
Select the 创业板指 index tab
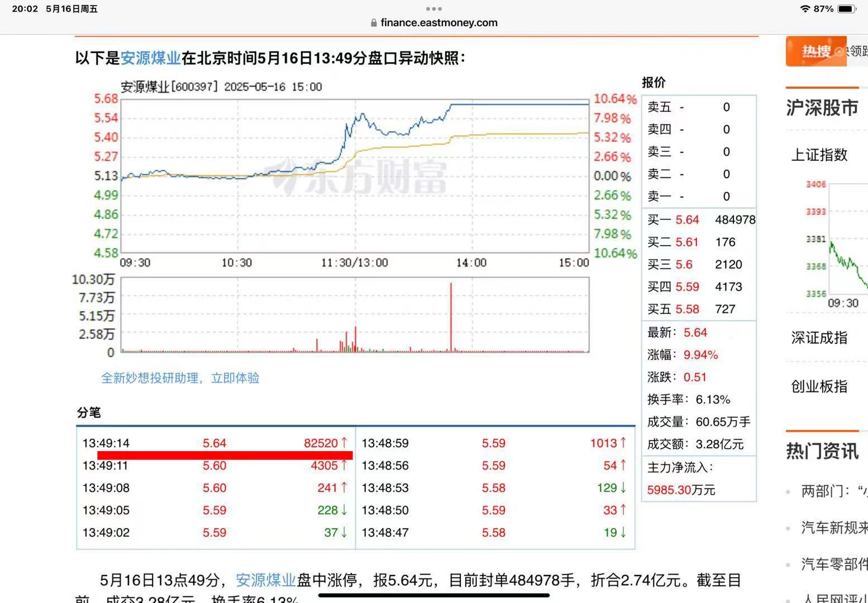(819, 386)
